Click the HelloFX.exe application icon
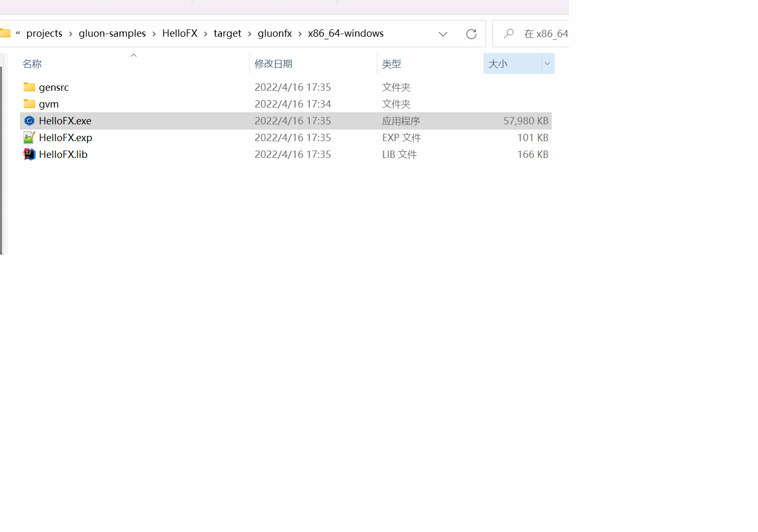Viewport: 758px width, 532px height. coord(29,120)
